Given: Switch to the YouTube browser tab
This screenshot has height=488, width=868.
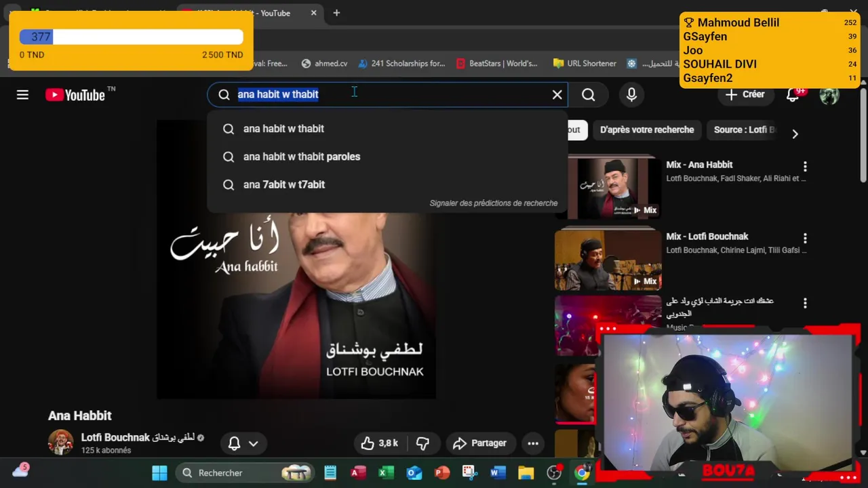Looking at the screenshot, I should click(x=251, y=13).
